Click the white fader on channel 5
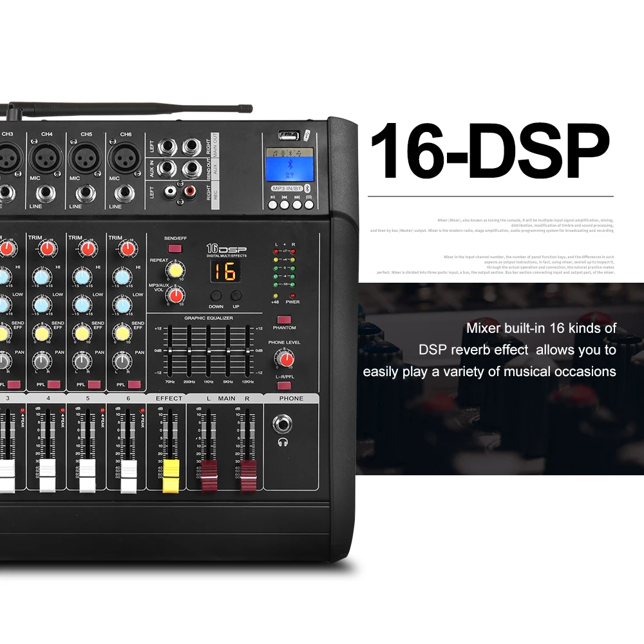Image resolution: width=644 pixels, height=644 pixels. pos(88,475)
